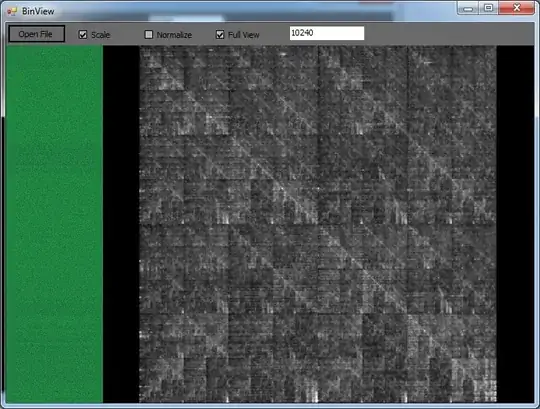Screen dimensions: 540x409
Task: Enable the Normalize checkbox
Action: (148, 34)
